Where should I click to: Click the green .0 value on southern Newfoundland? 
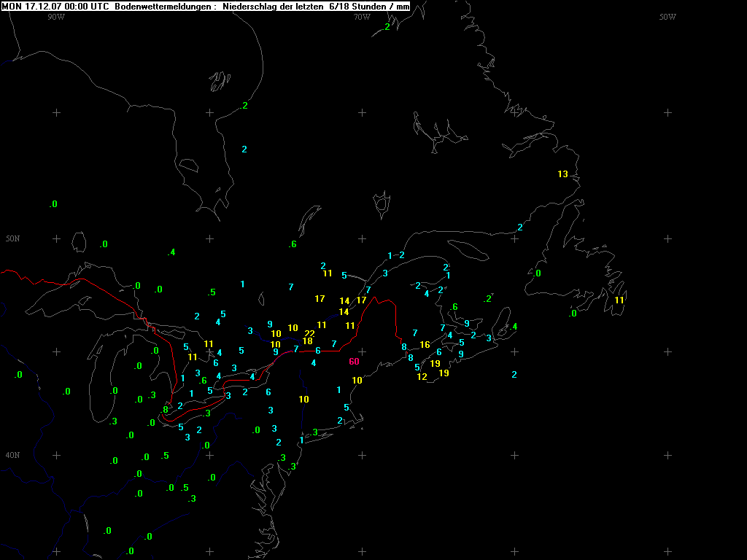pos(573,314)
